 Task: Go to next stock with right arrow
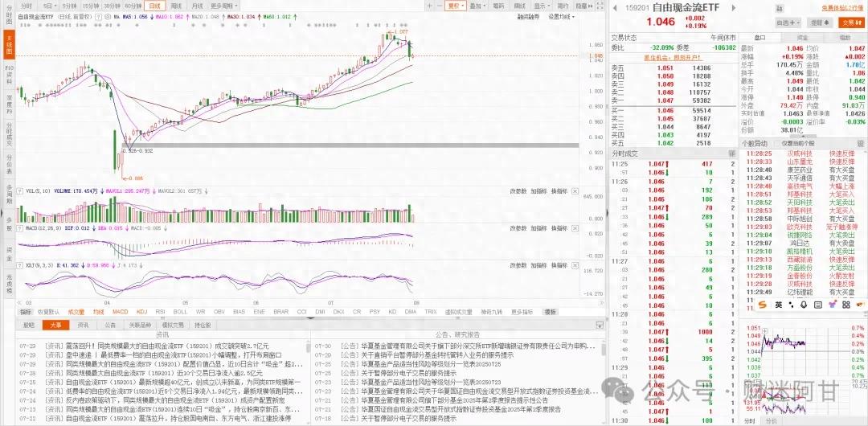point(734,7)
